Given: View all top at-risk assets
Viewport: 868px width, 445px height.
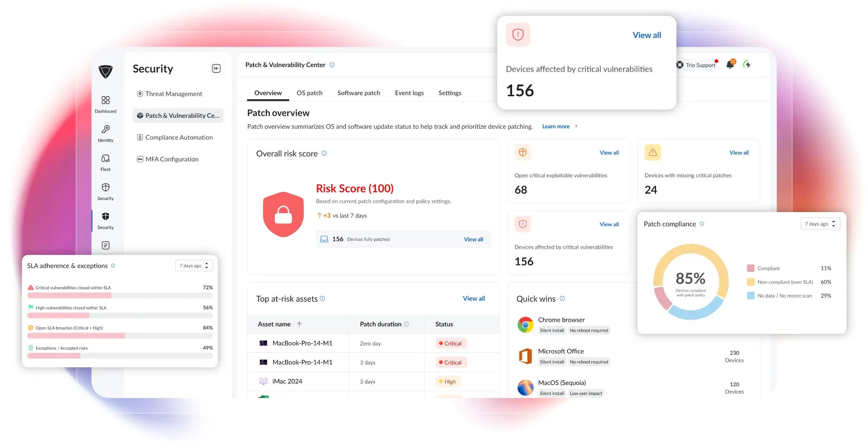Looking at the screenshot, I should click(474, 298).
